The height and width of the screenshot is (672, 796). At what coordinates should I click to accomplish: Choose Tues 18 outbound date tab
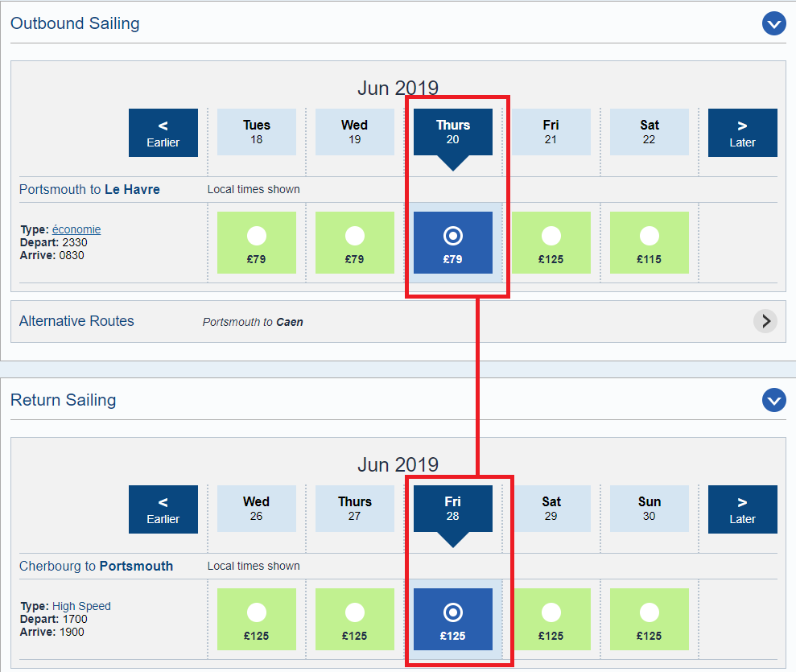257,132
